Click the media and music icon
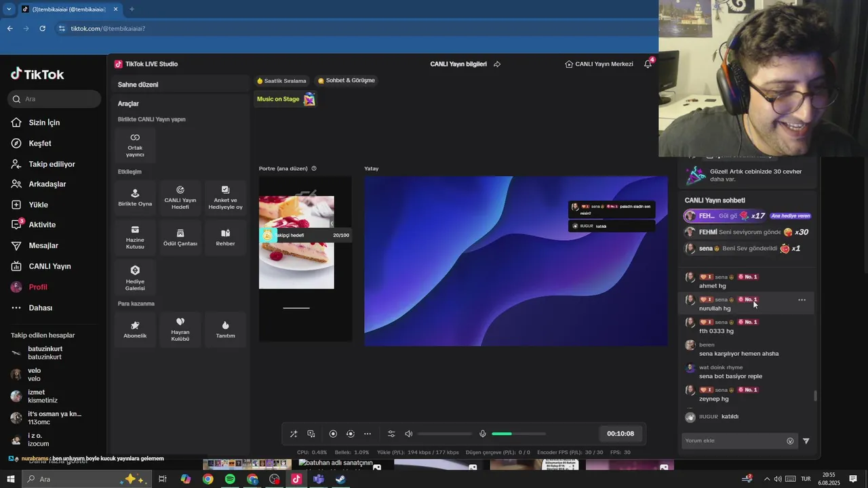Screen dimensions: 868x488 click(x=311, y=434)
